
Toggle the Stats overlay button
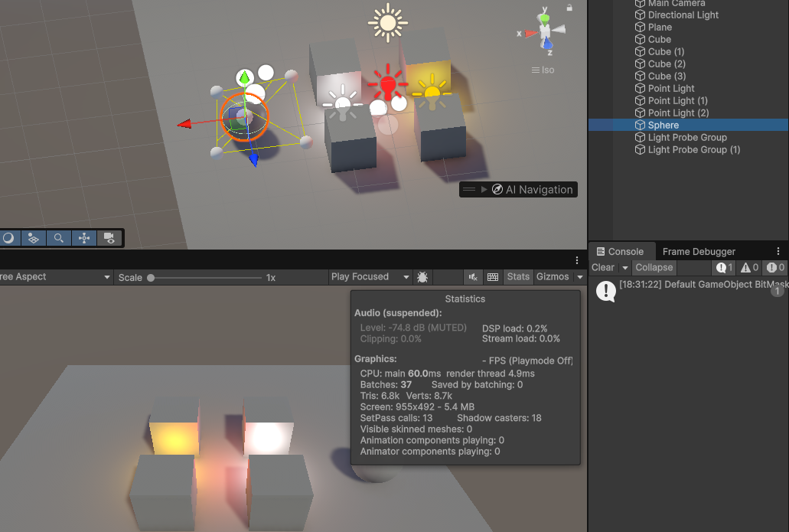pos(518,277)
